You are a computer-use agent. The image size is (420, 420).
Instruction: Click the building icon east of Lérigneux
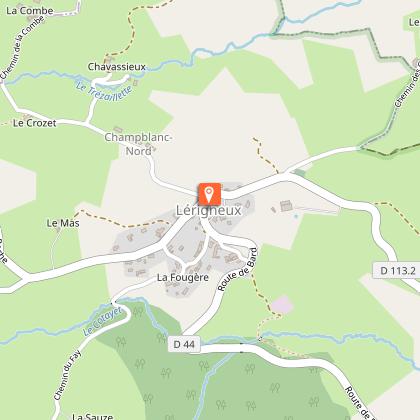point(286,206)
